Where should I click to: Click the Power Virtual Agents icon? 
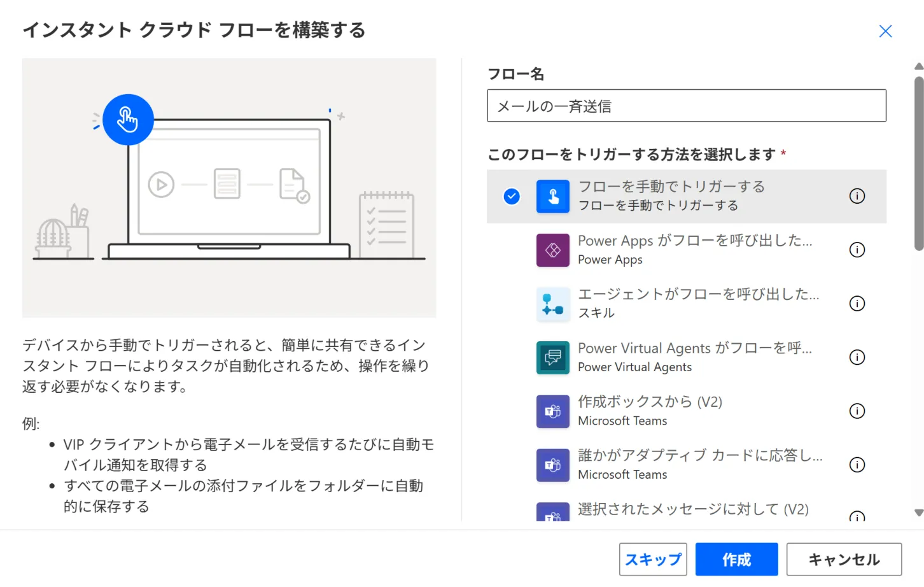coord(552,357)
